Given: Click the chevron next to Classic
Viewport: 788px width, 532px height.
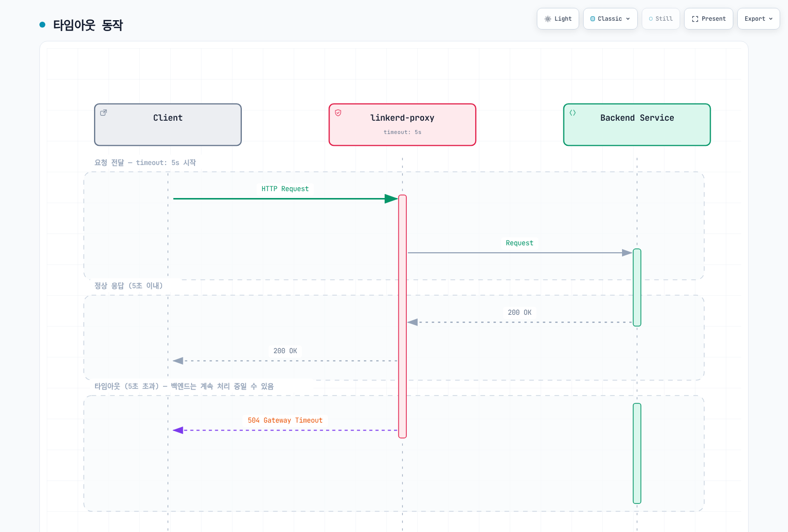Looking at the screenshot, I should click(x=628, y=19).
